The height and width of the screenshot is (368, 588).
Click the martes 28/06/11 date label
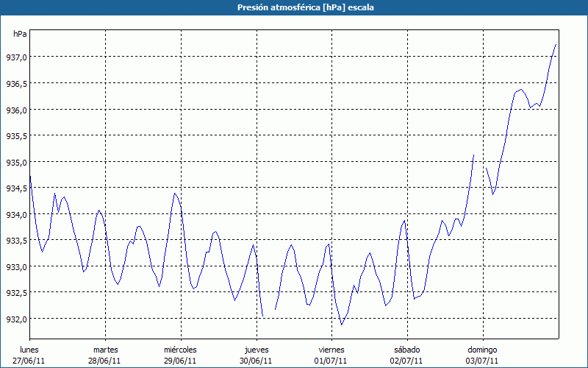pos(105,355)
